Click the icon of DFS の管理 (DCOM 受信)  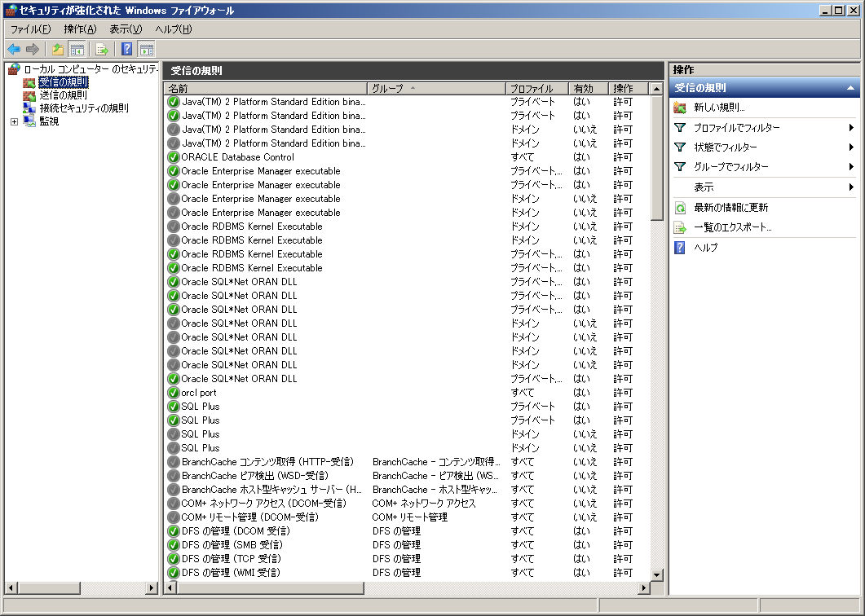(174, 531)
